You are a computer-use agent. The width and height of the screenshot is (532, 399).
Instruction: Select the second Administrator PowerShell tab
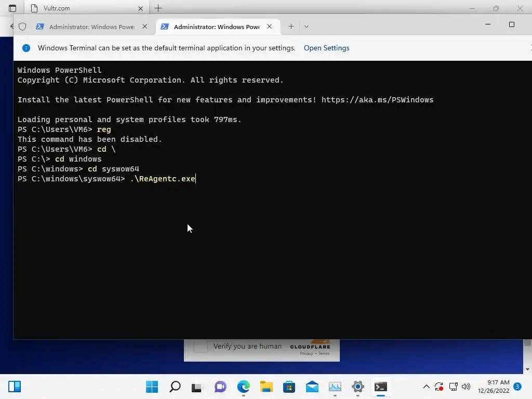[x=217, y=26]
